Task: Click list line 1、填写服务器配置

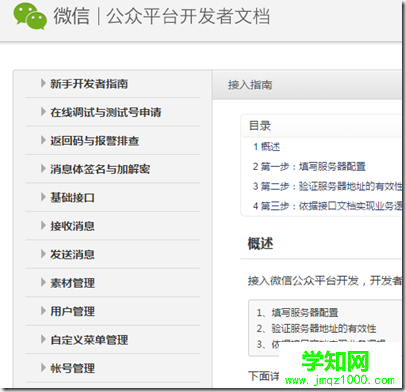Action: (297, 313)
